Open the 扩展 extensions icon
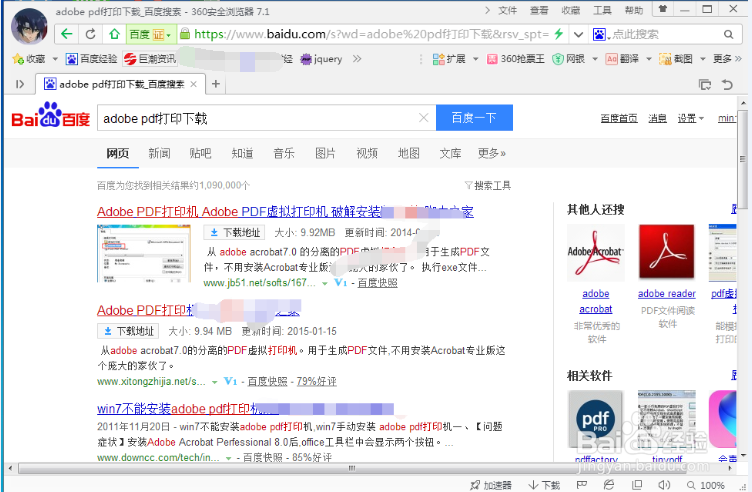This screenshot has width=752, height=492. point(449,59)
